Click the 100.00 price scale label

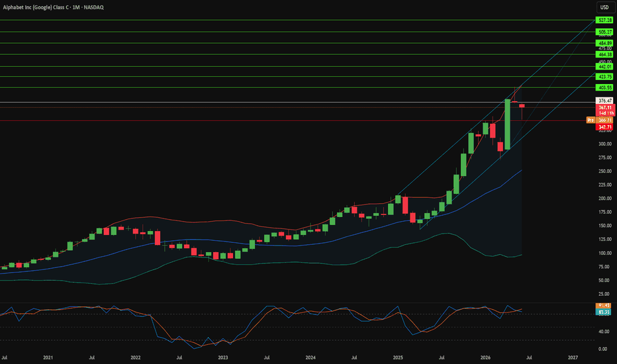[605, 253]
